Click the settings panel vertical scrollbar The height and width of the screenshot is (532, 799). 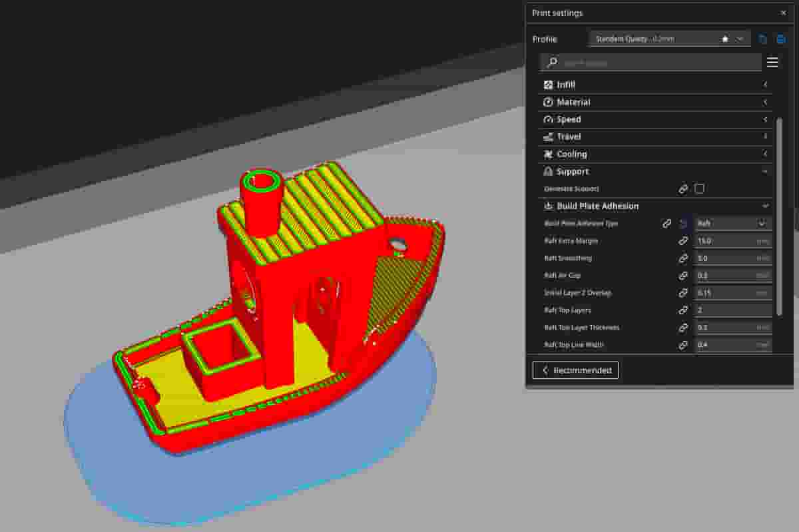(780, 216)
